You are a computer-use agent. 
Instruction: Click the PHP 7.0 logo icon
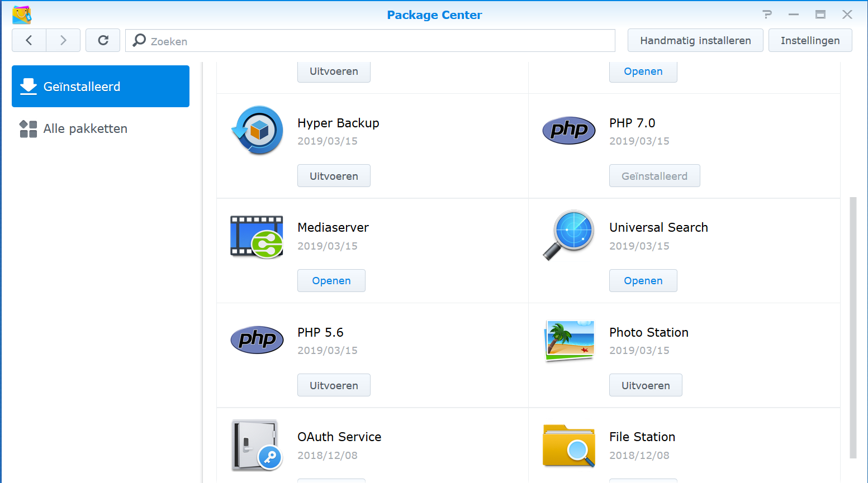(568, 130)
